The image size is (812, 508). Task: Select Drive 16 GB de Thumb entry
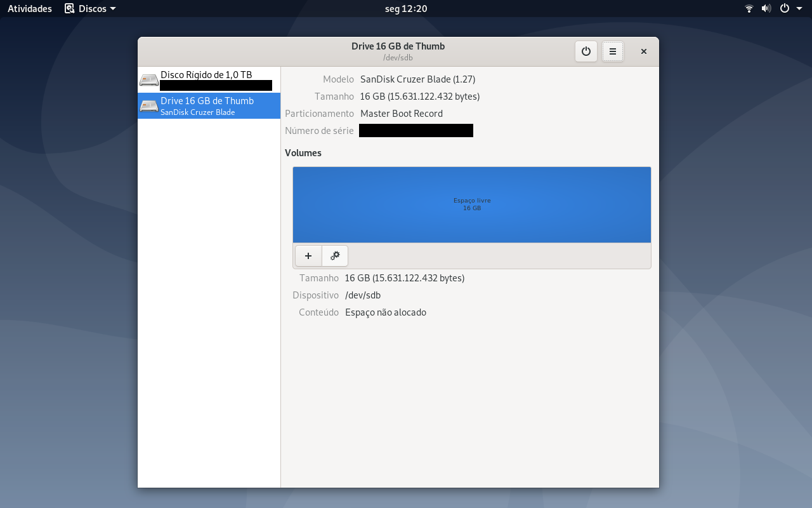click(x=209, y=106)
